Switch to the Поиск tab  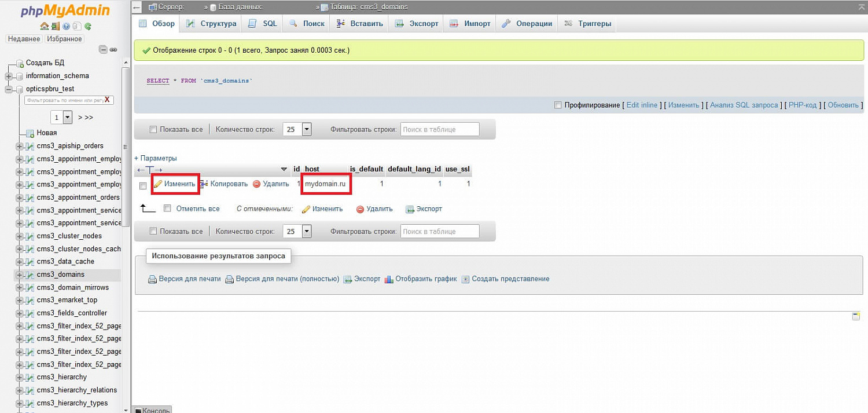[x=307, y=24]
